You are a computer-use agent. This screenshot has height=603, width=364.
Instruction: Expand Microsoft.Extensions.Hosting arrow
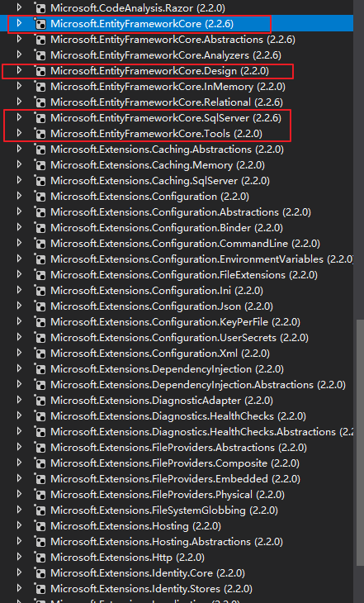[19, 525]
